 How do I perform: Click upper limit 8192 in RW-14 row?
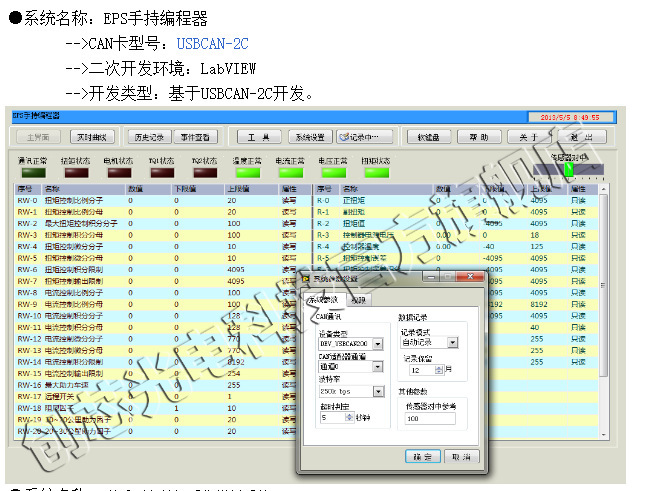pos(236,362)
